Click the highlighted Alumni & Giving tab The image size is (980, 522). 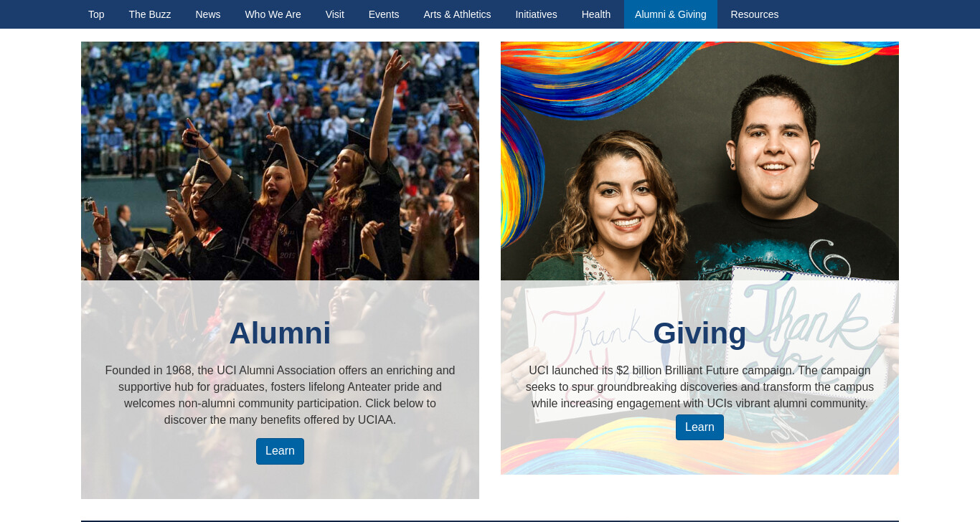[671, 14]
